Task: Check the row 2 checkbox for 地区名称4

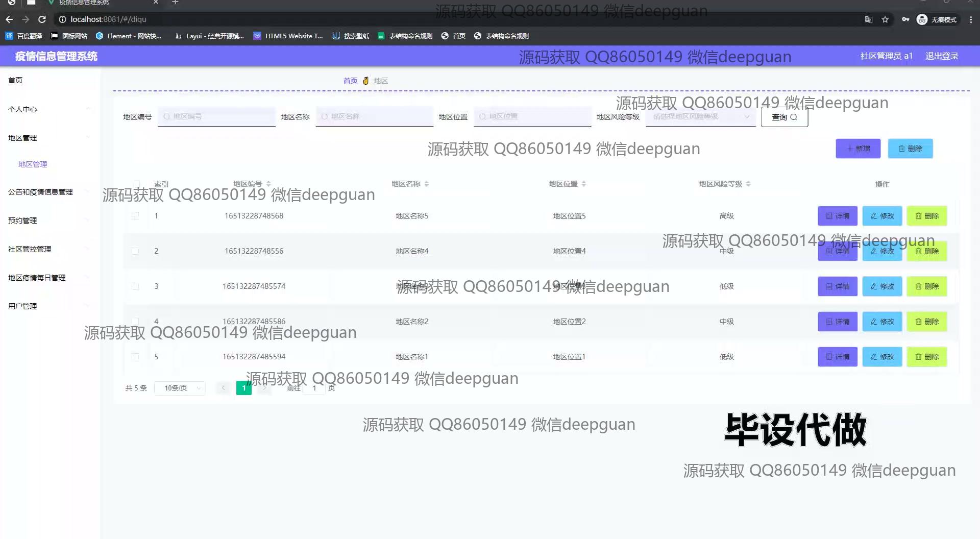Action: tap(135, 251)
